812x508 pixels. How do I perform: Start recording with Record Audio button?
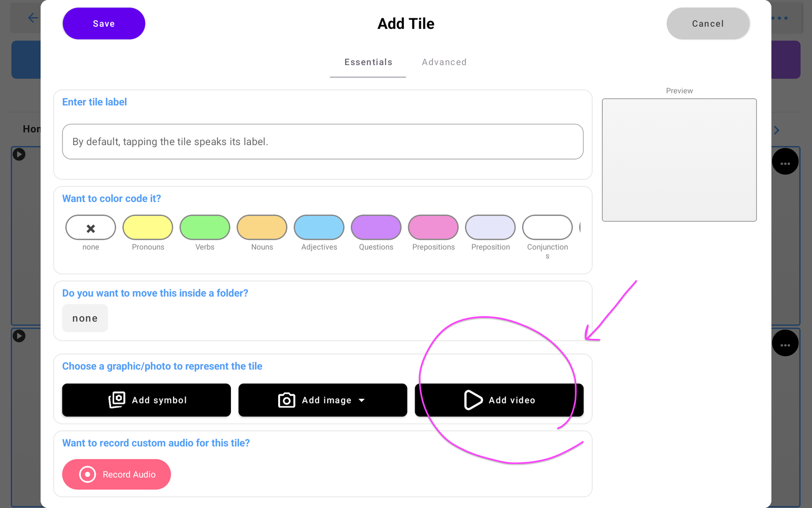point(116,474)
